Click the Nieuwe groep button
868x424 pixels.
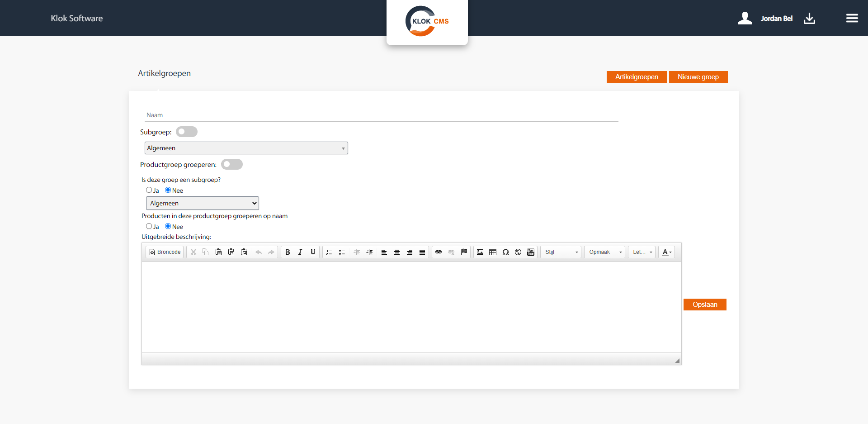pyautogui.click(x=698, y=77)
